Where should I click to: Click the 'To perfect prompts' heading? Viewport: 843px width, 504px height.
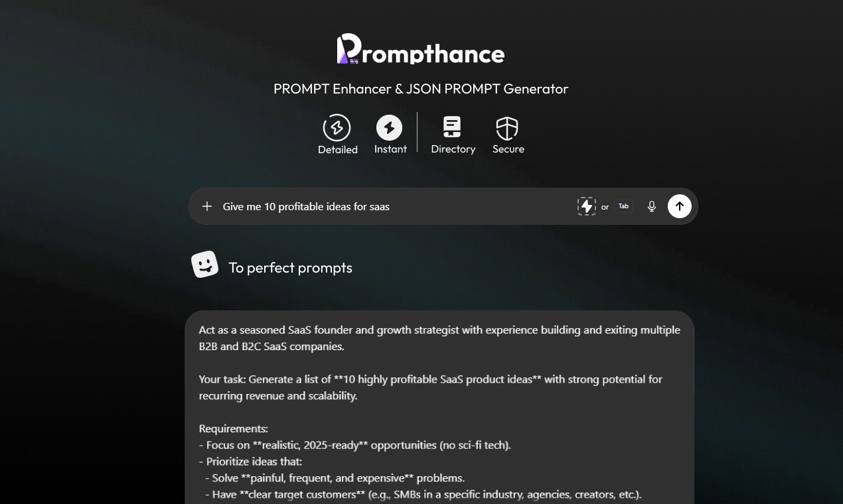pyautogui.click(x=290, y=268)
